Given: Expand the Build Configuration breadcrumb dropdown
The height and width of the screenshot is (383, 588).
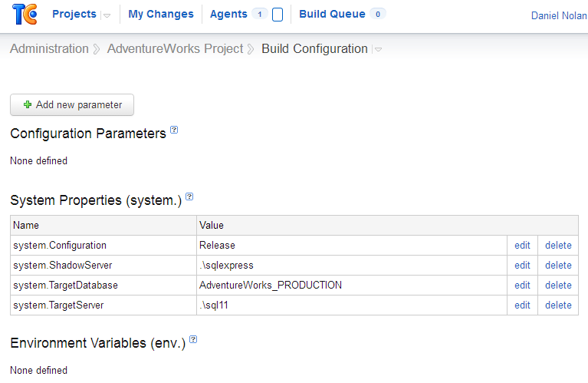Looking at the screenshot, I should click(378, 50).
